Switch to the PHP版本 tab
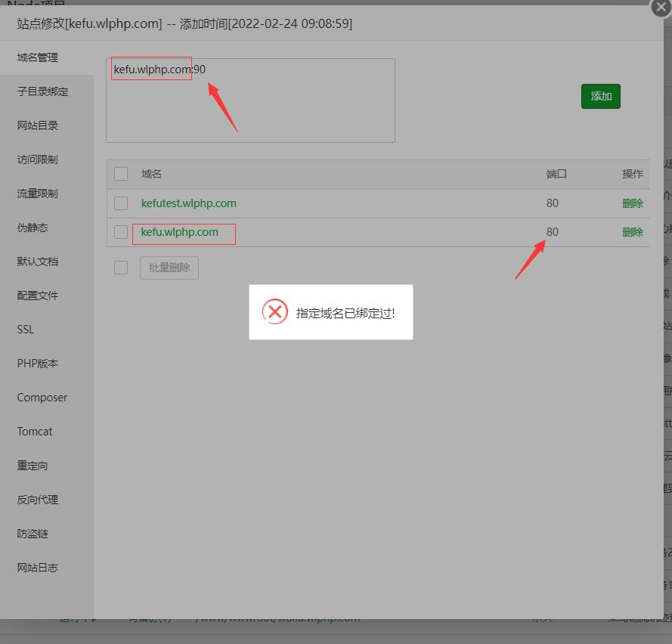The height and width of the screenshot is (644, 672). point(38,364)
